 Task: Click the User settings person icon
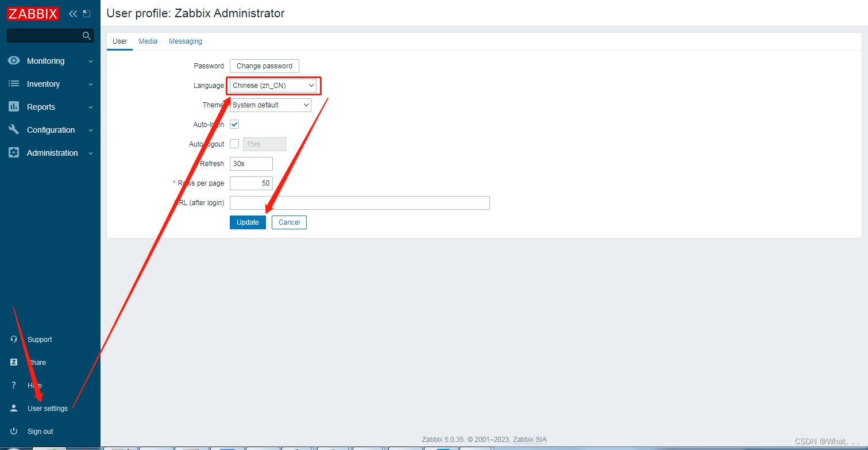point(14,408)
